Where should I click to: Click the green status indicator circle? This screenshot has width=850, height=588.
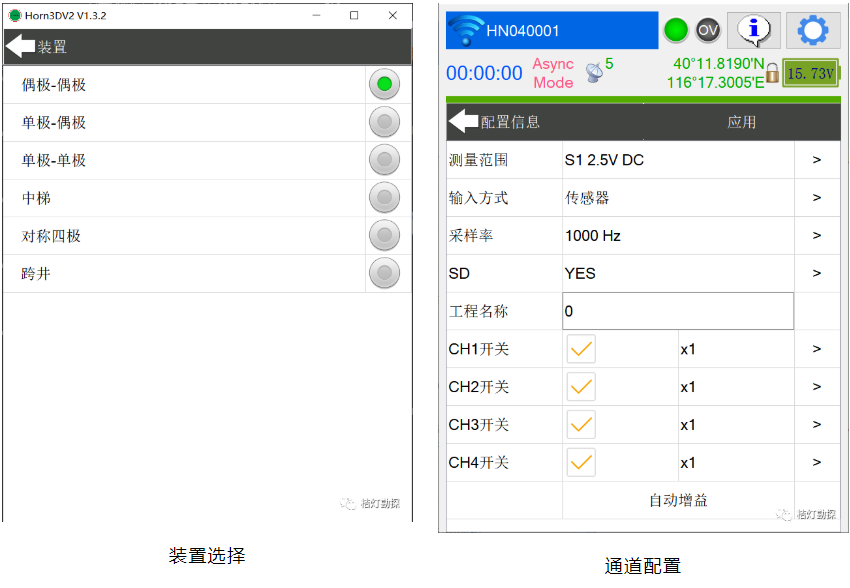point(676,30)
